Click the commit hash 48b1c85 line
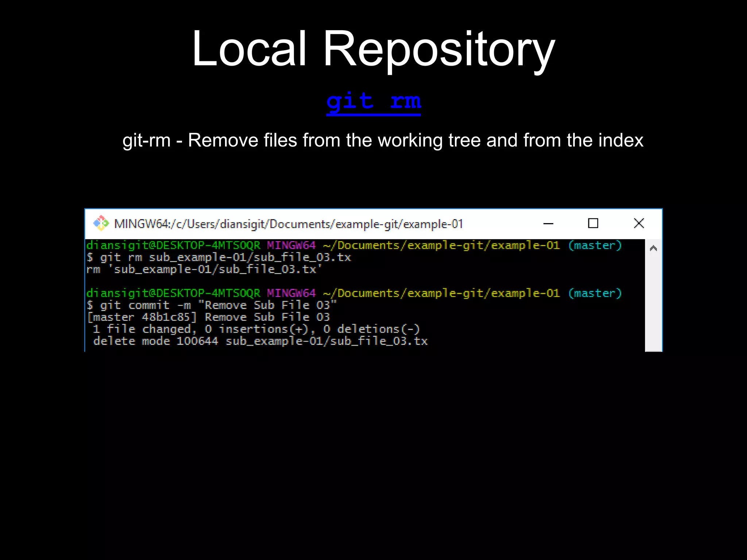 tap(208, 317)
